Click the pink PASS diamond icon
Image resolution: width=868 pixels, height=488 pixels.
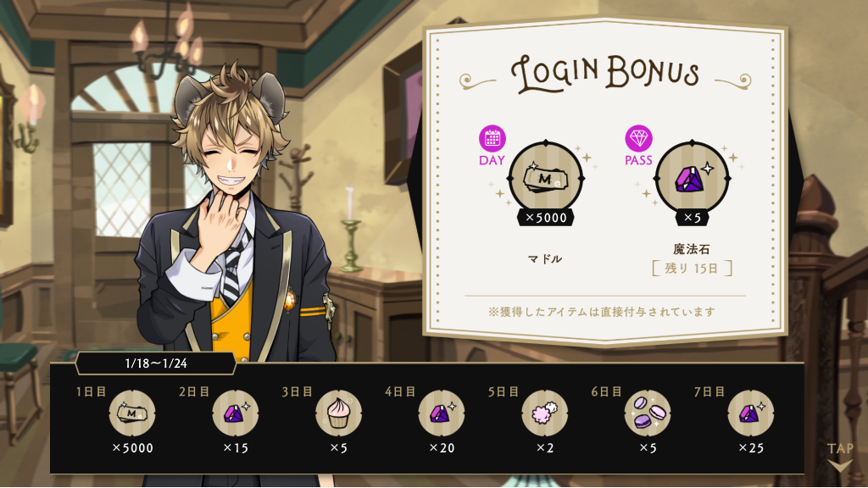point(638,138)
